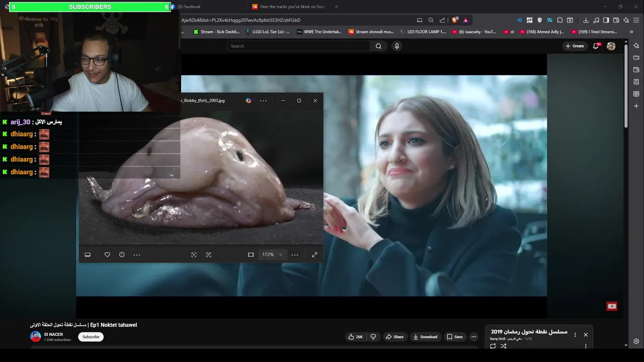Open browser downloads icon
Screen dimensions: 644x362
586,20
